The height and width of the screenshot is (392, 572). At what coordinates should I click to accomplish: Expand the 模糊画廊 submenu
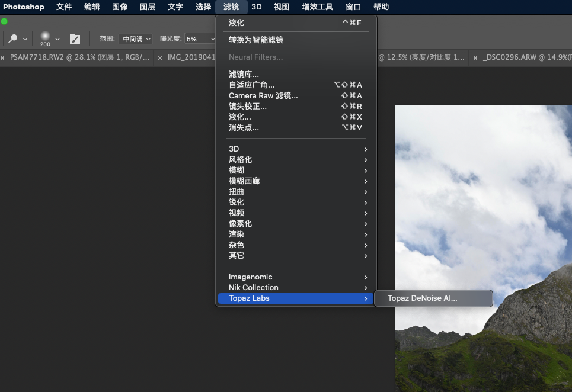296,181
